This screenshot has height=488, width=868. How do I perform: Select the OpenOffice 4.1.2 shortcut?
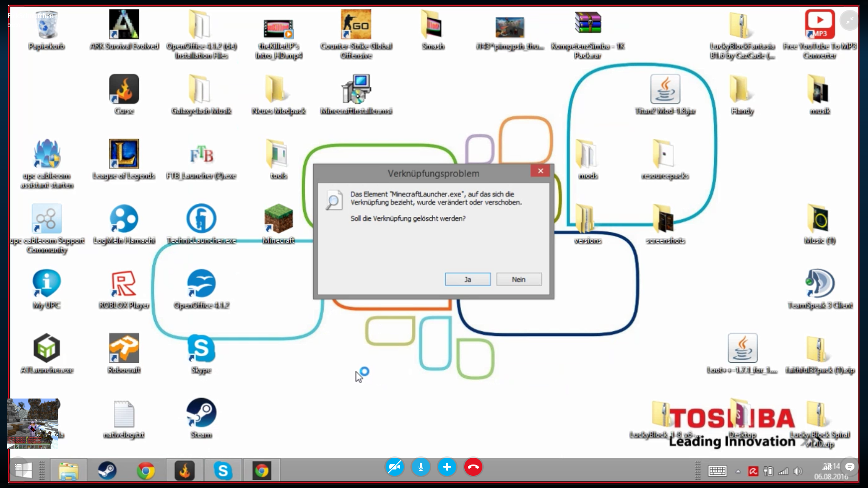pos(201,289)
